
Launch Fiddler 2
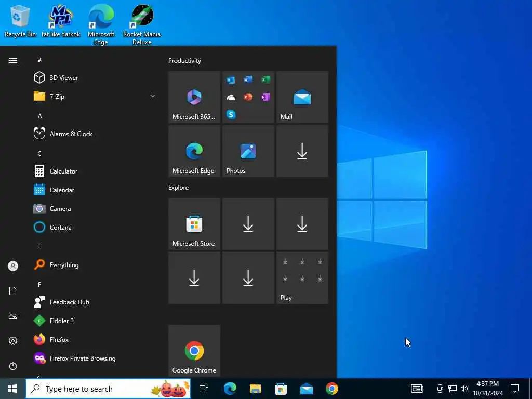(x=95, y=321)
